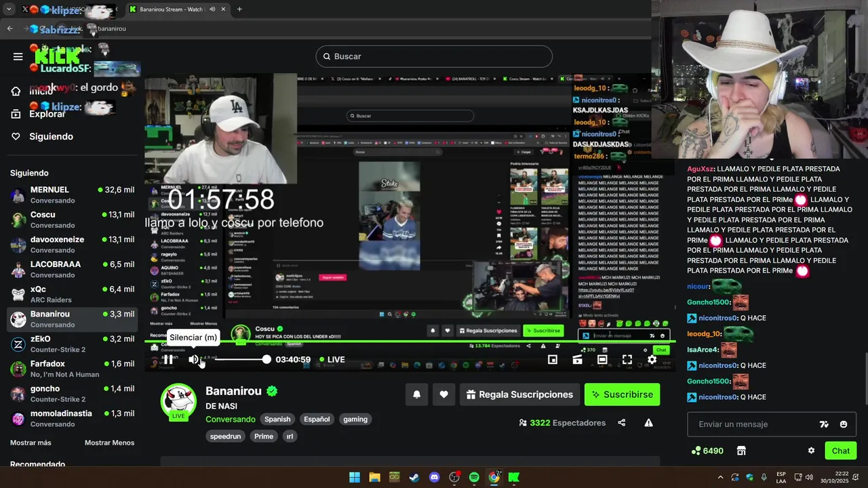Open momoladinastia channel in sidebar
This screenshot has height=488, width=868.
(x=72, y=419)
